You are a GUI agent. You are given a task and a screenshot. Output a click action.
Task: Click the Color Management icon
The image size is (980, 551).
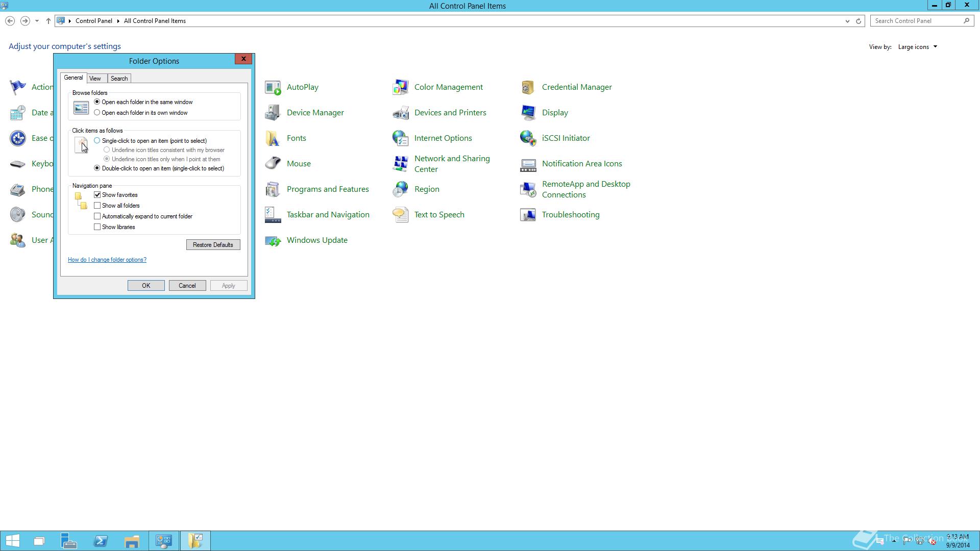(401, 87)
